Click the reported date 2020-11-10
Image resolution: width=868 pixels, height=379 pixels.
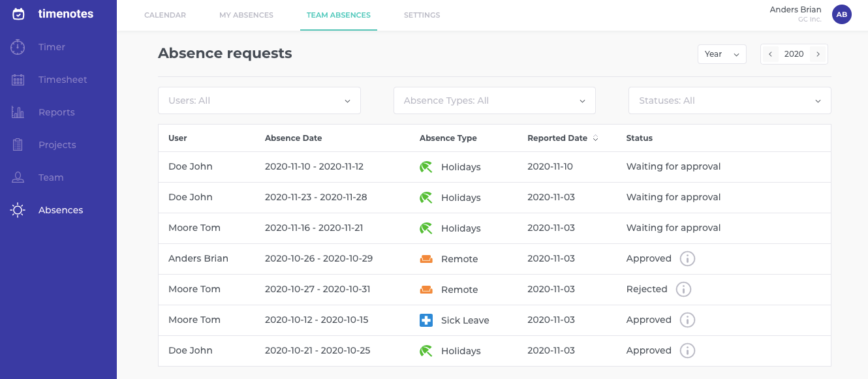pyautogui.click(x=550, y=166)
